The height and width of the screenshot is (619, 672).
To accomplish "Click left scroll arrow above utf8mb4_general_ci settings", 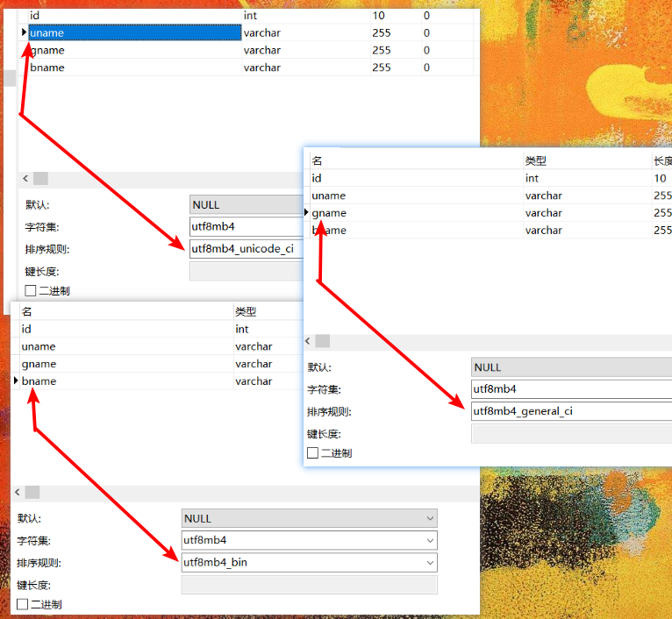I will coord(310,341).
